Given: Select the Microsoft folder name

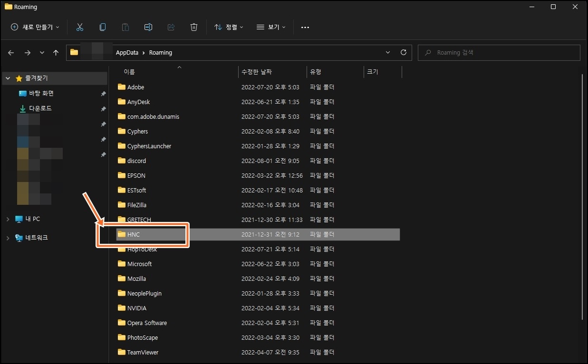Looking at the screenshot, I should 139,264.
